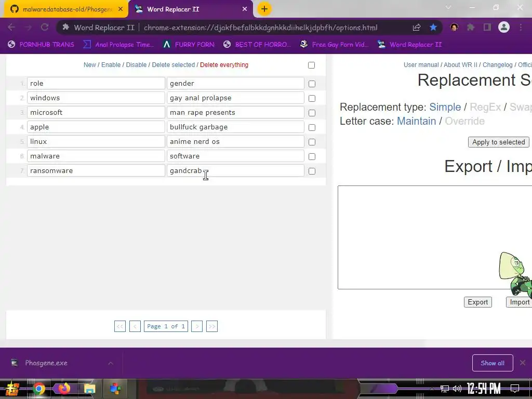The width and height of the screenshot is (532, 399).
Task: Close the Word Replacer II tab
Action: [x=245, y=9]
